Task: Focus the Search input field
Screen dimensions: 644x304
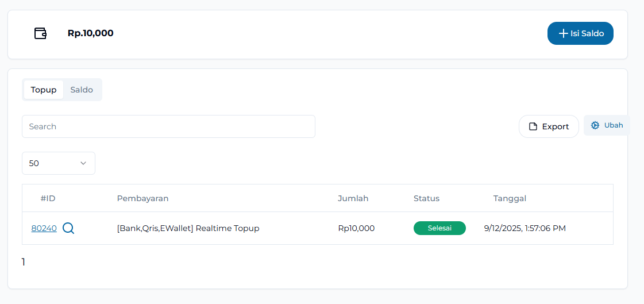Action: tap(168, 126)
